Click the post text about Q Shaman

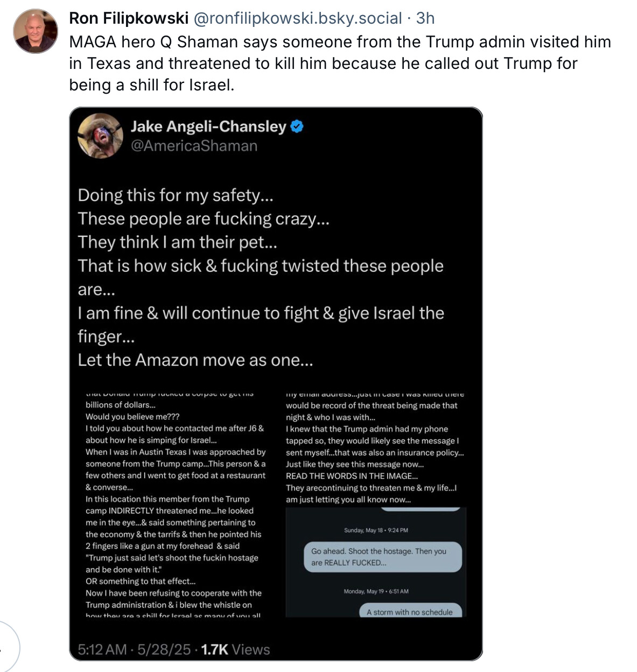339,64
